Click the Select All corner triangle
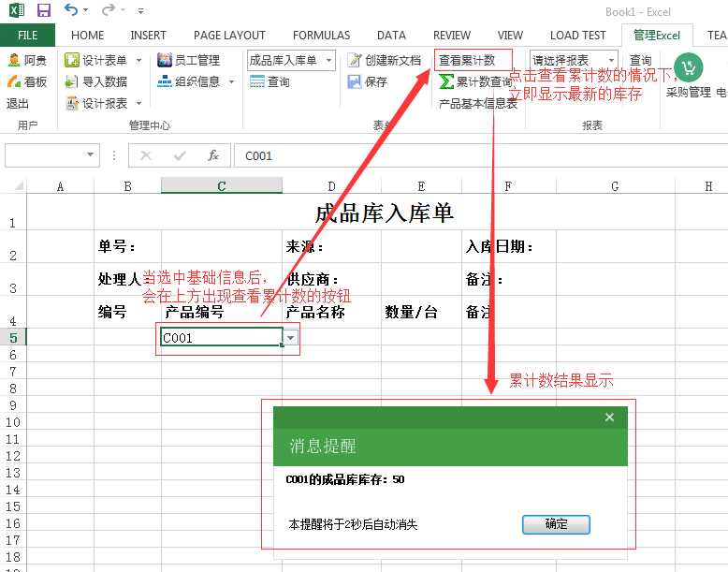The image size is (728, 572). coord(18,185)
